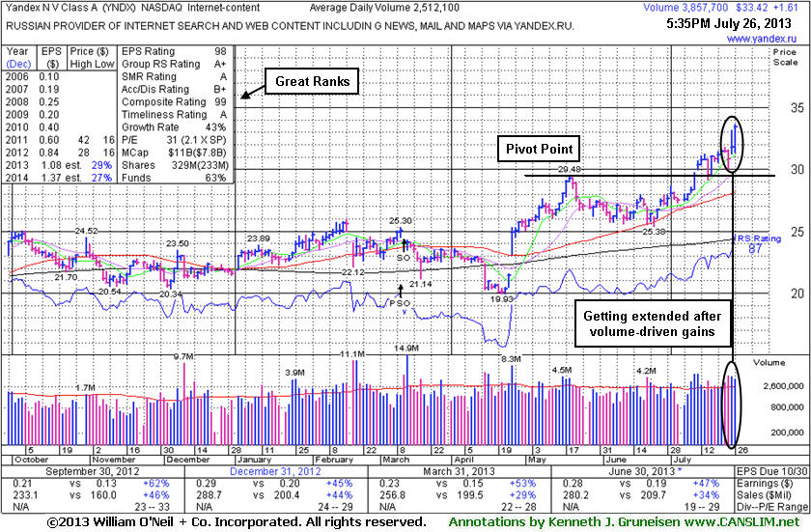This screenshot has height=532, width=811.
Task: Select the October month label on the axis
Action: pos(32,460)
